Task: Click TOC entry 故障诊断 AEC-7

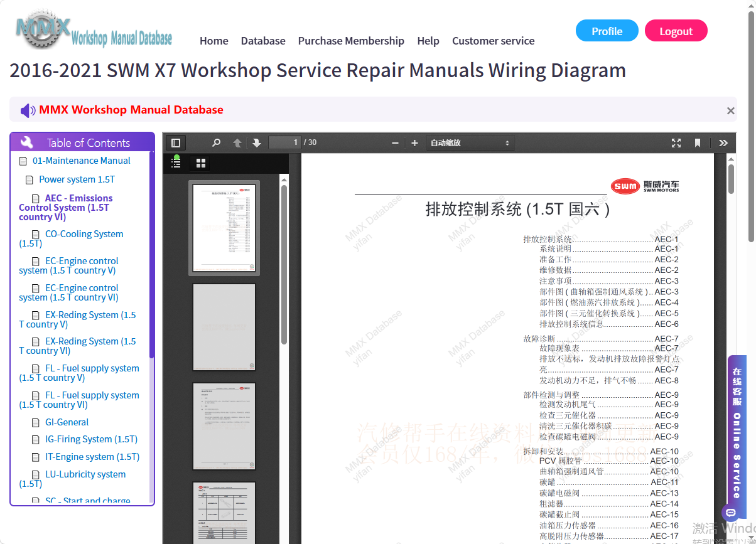Action: (x=601, y=339)
